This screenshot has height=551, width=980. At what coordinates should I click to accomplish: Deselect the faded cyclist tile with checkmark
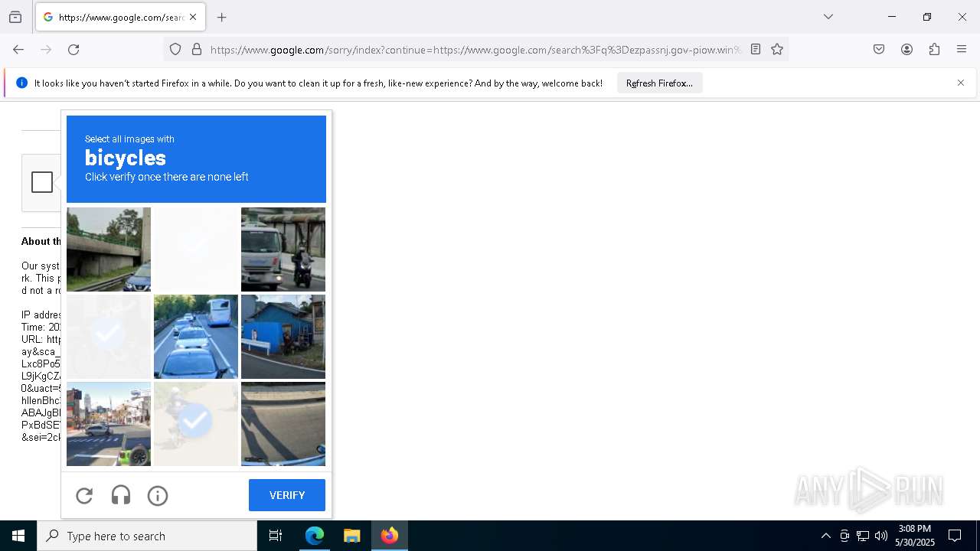(x=196, y=424)
